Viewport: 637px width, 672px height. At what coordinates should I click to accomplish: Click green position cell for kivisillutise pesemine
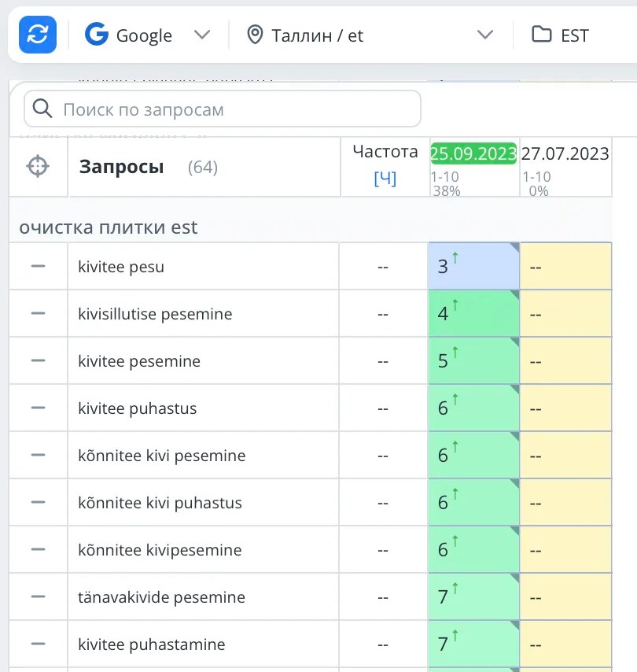473,314
